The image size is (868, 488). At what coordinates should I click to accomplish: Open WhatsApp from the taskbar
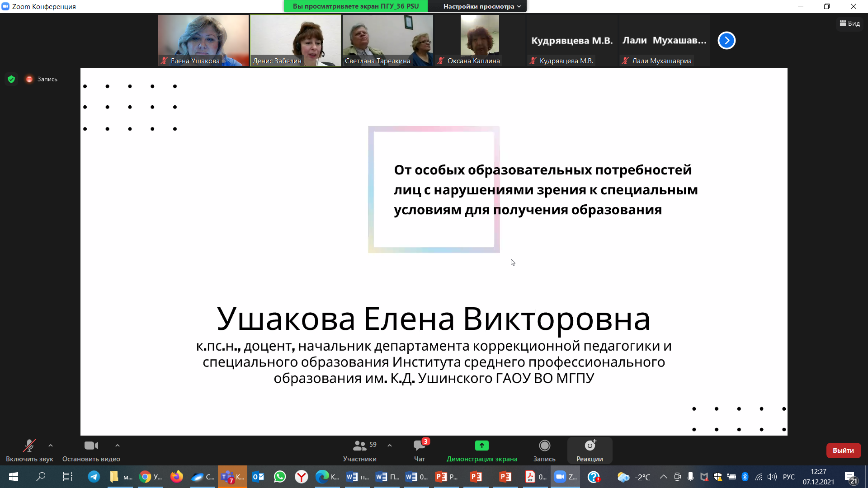(280, 477)
